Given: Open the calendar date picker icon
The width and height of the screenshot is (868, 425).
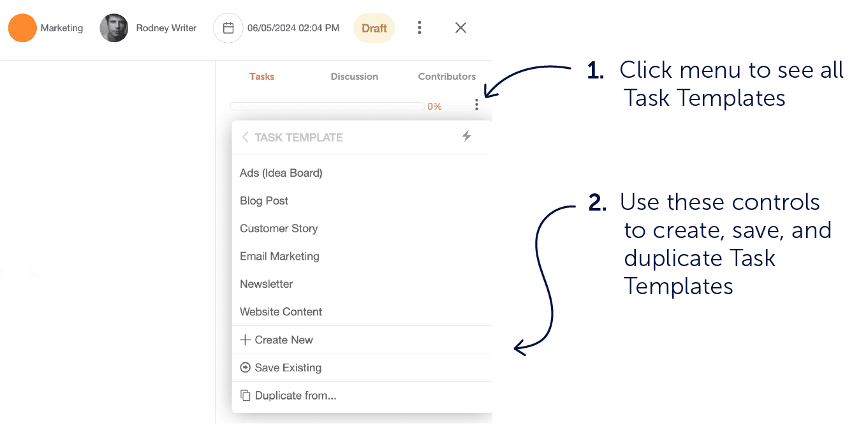Looking at the screenshot, I should (x=228, y=28).
